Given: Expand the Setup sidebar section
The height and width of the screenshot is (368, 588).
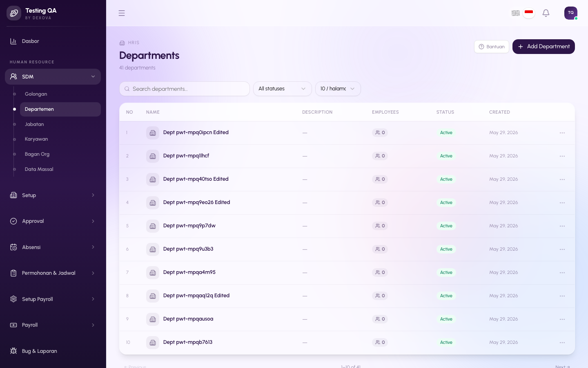Looking at the screenshot, I should pos(53,195).
